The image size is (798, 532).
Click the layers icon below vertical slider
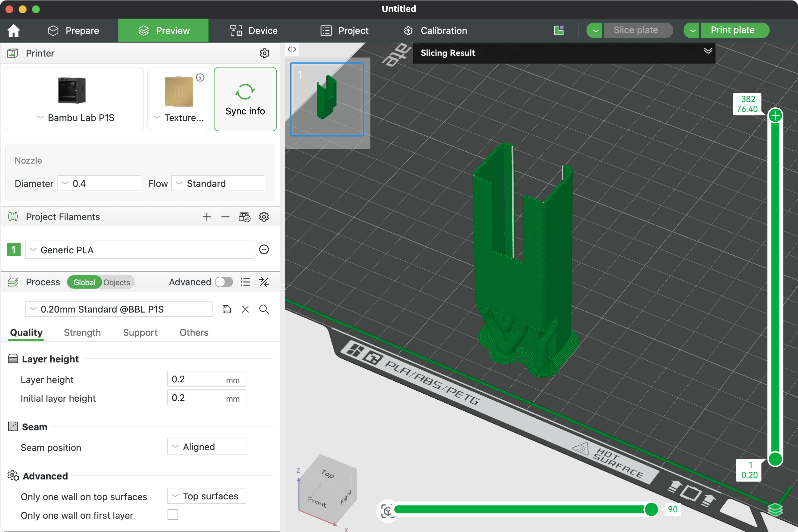[775, 509]
